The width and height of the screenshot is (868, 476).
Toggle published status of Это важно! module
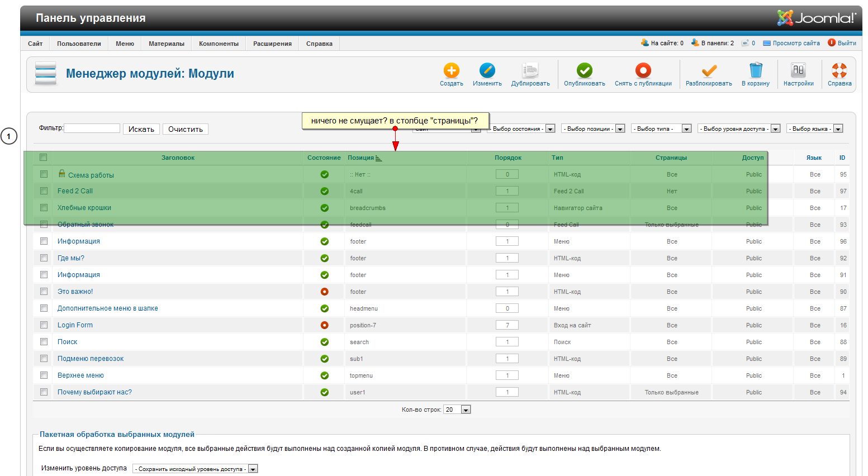324,292
